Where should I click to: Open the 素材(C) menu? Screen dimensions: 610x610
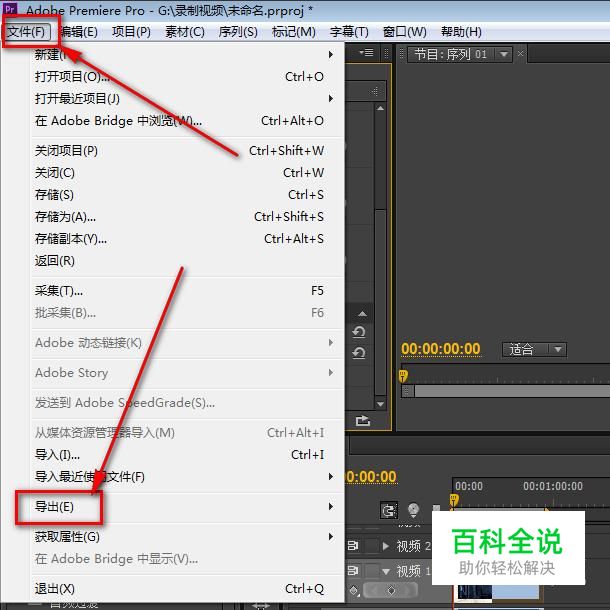coord(185,32)
